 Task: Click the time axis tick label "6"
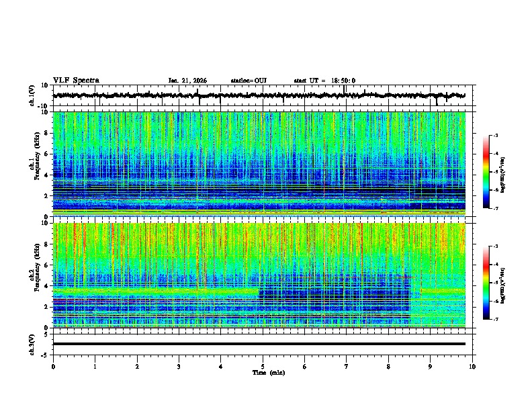[x=305, y=367]
